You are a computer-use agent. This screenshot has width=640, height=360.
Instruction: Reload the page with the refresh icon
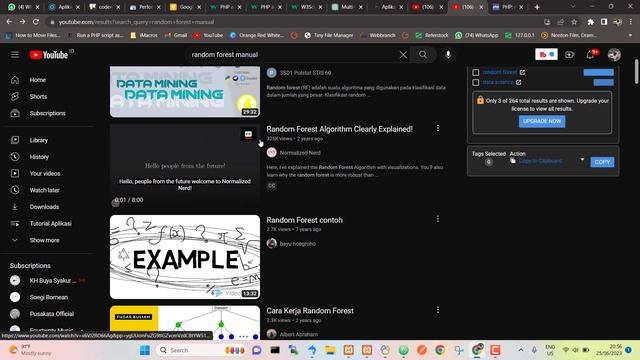click(36, 22)
